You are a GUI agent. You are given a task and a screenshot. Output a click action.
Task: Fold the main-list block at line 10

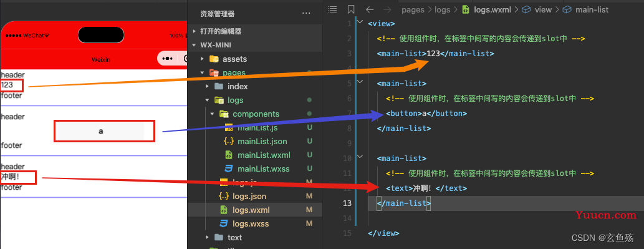(x=360, y=157)
